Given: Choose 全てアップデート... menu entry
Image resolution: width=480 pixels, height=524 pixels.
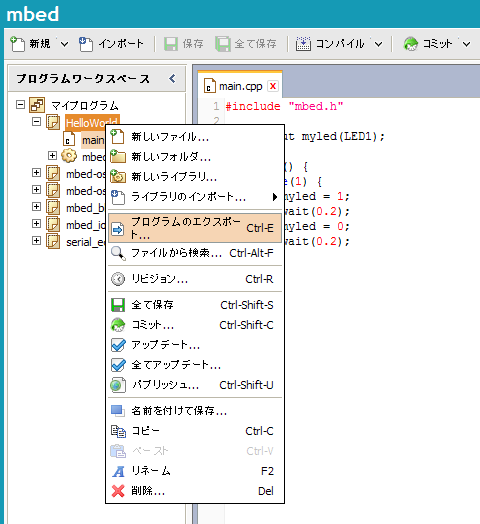Looking at the screenshot, I should 195,365.
